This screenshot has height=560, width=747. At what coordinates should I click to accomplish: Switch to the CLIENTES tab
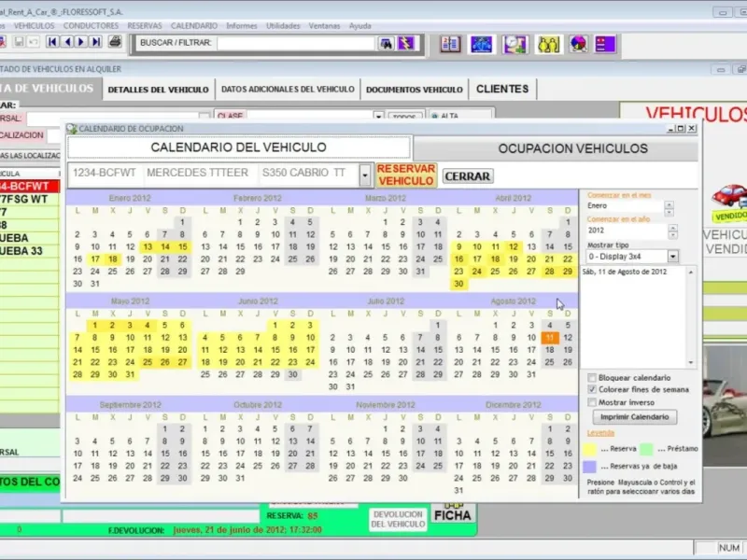(502, 90)
